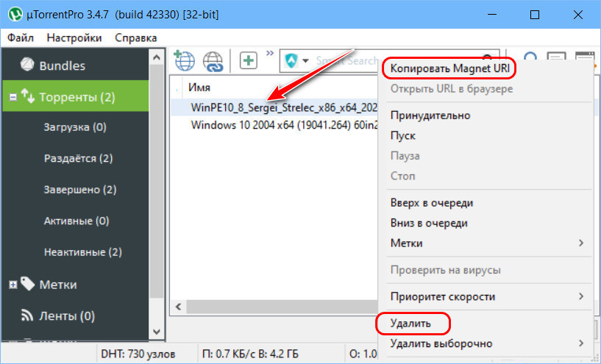Collapse the Торренты tree node
The height and width of the screenshot is (364, 601).
[x=13, y=97]
